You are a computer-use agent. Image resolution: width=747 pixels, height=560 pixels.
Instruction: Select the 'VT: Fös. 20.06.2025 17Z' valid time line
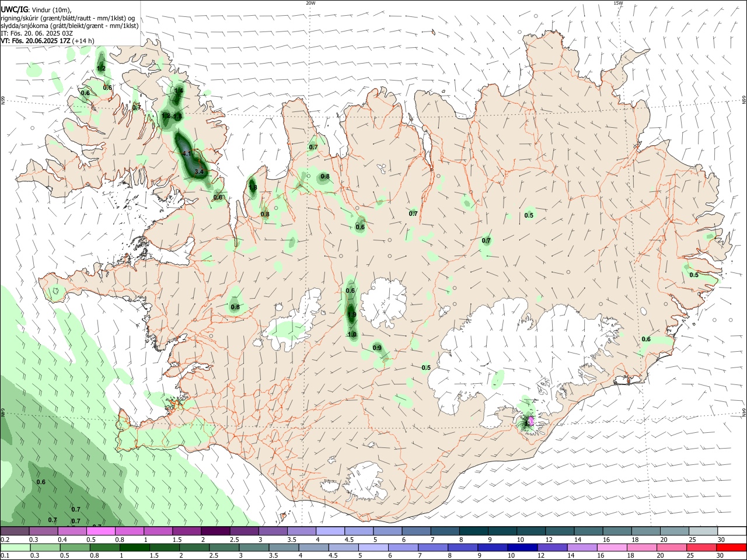click(37, 41)
